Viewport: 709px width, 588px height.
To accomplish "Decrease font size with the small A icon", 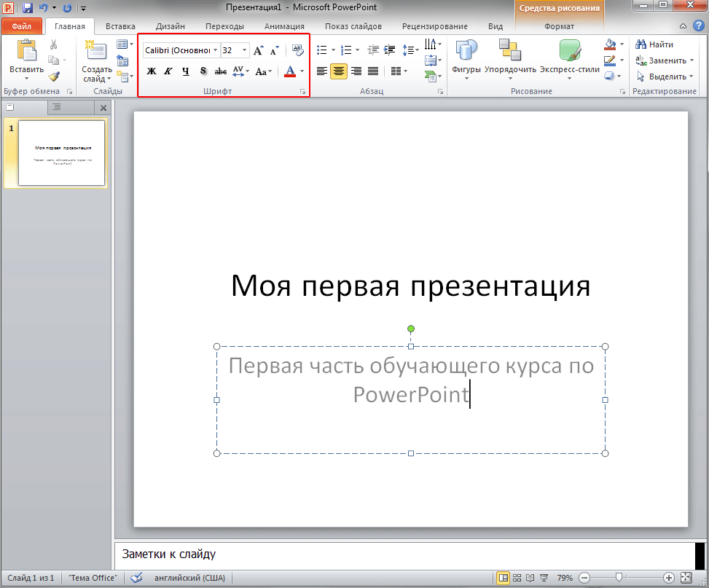I will [275, 50].
